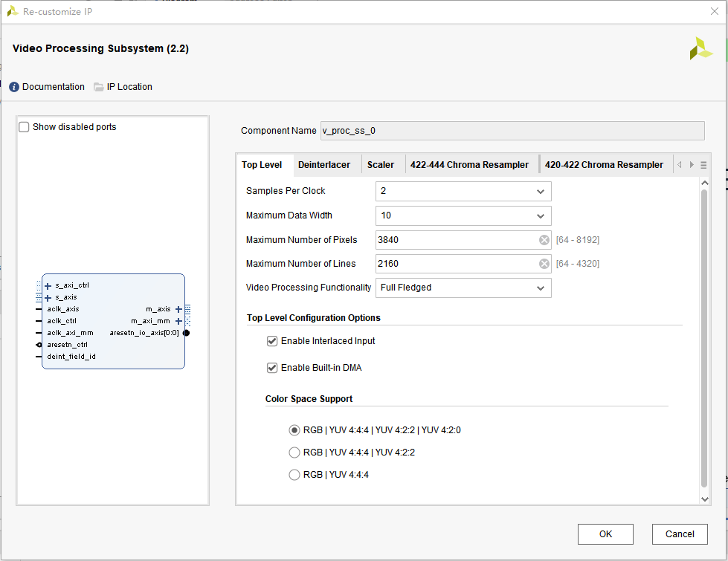
Task: Open the Samples Per Clock dropdown
Action: pyautogui.click(x=463, y=191)
